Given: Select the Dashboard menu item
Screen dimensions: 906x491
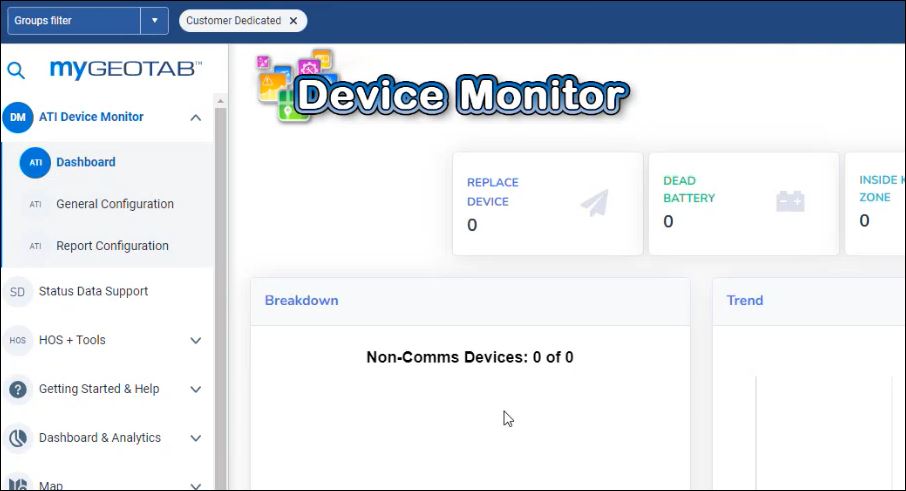Looking at the screenshot, I should [x=85, y=162].
